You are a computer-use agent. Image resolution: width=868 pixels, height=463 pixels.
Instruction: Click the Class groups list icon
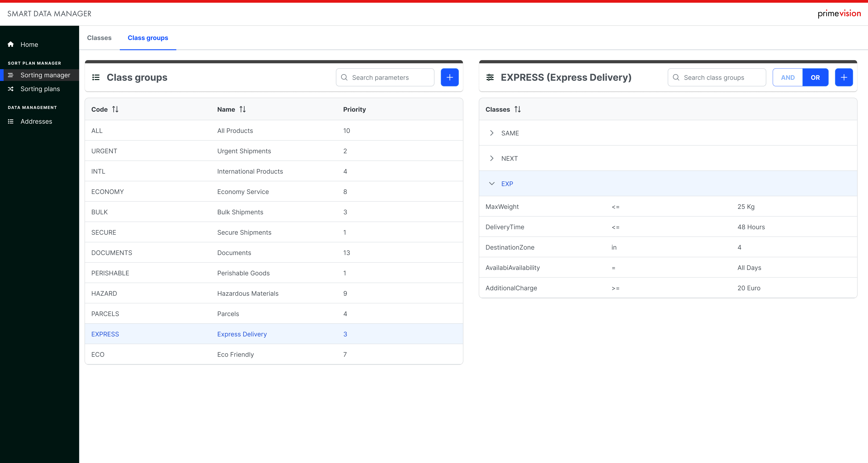pos(96,77)
